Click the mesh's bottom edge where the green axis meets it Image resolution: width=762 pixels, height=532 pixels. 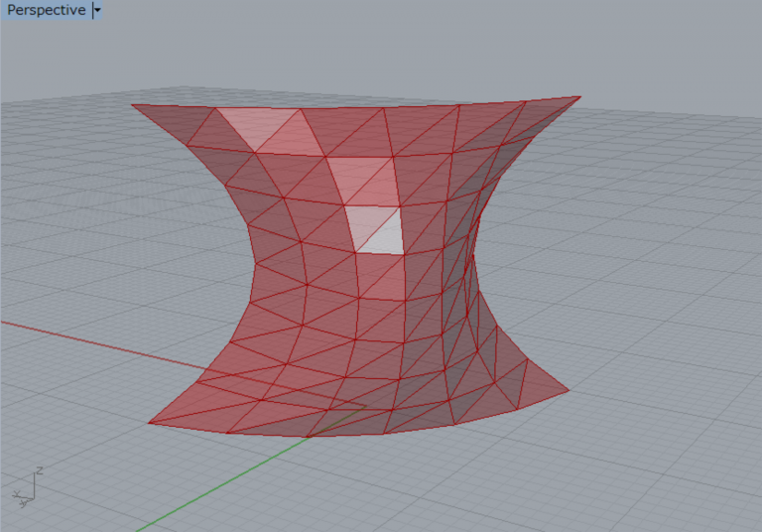coord(306,437)
